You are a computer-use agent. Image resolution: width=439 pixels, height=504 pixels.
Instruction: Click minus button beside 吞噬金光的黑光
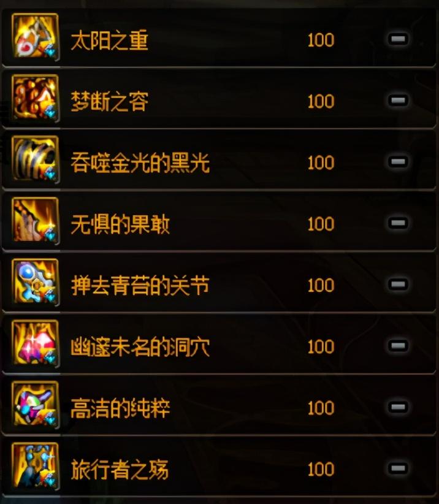(x=398, y=162)
